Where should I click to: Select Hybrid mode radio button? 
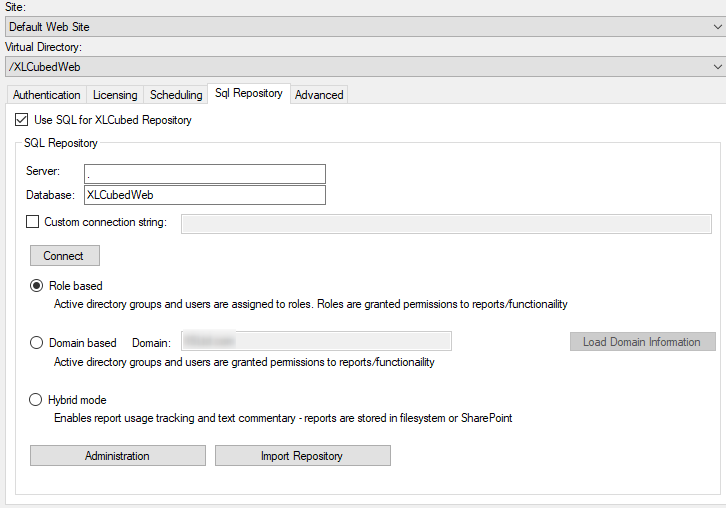[38, 400]
